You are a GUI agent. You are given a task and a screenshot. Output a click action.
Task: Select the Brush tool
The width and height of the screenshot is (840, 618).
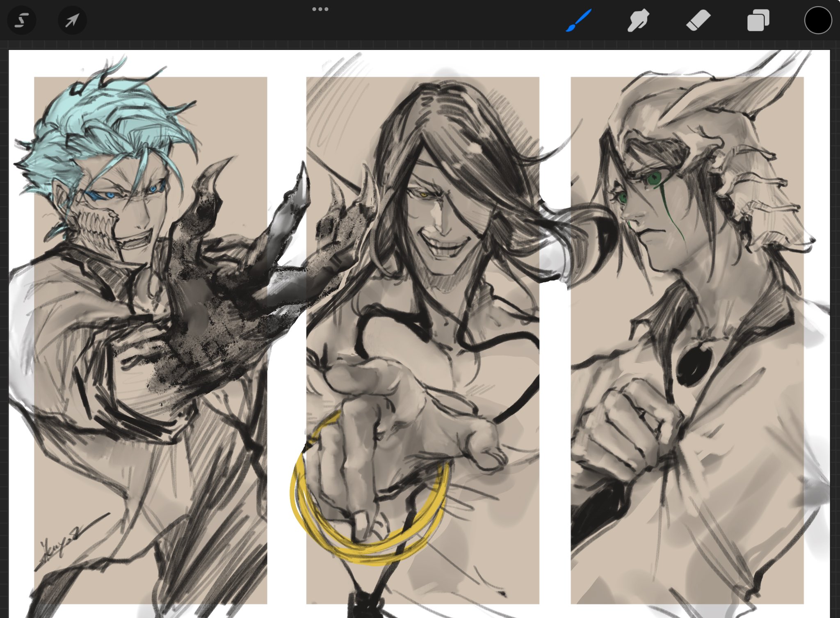578,21
